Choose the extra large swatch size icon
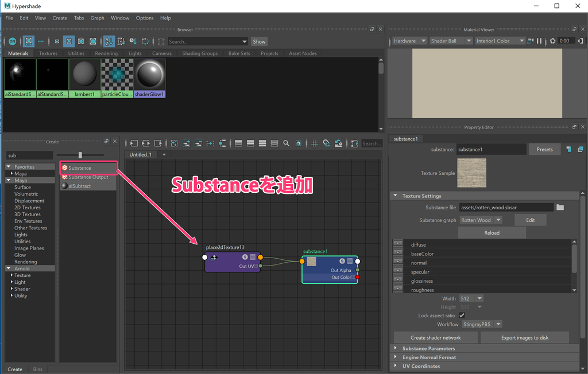 (92, 41)
